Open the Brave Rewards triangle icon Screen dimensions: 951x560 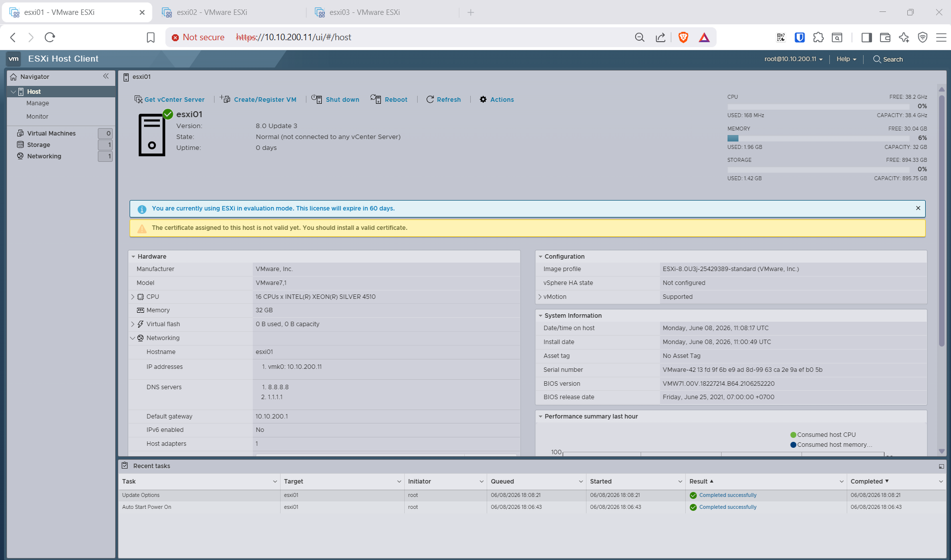point(704,37)
